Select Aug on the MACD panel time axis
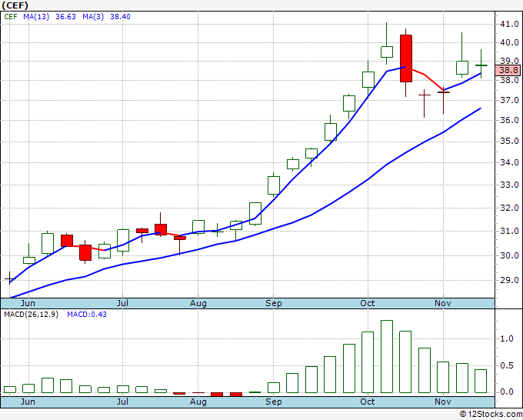The height and width of the screenshot is (420, 523). (198, 402)
